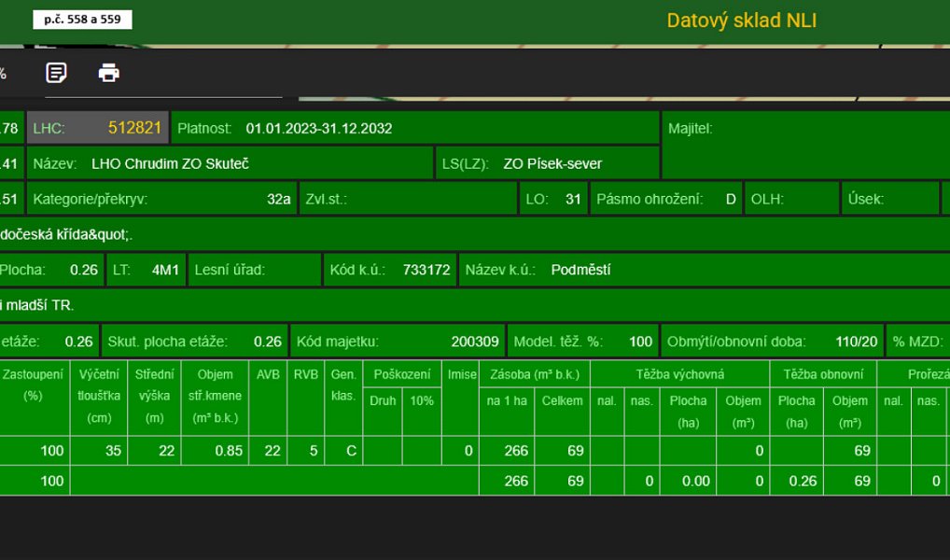Click the 'Těžba obnovní' column header
The height and width of the screenshot is (560, 950).
pyautogui.click(x=823, y=374)
